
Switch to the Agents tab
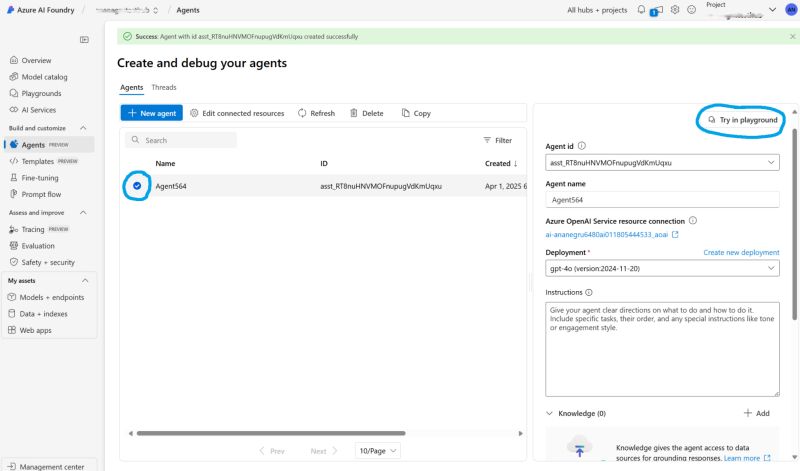click(x=132, y=88)
